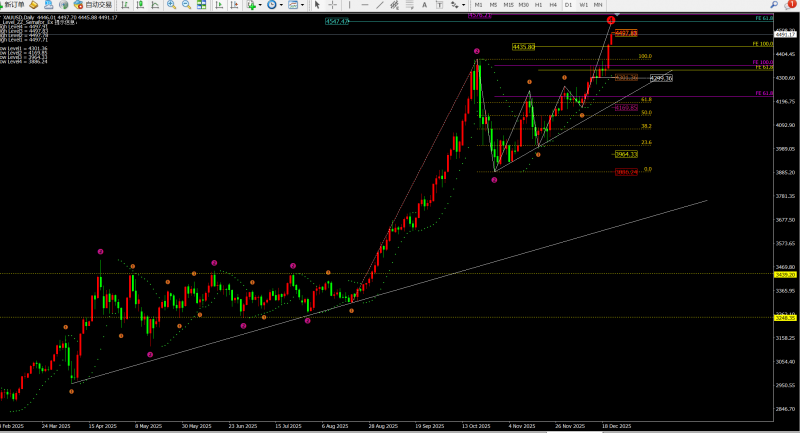Click the New Order (新订单) button

(x=13, y=5)
